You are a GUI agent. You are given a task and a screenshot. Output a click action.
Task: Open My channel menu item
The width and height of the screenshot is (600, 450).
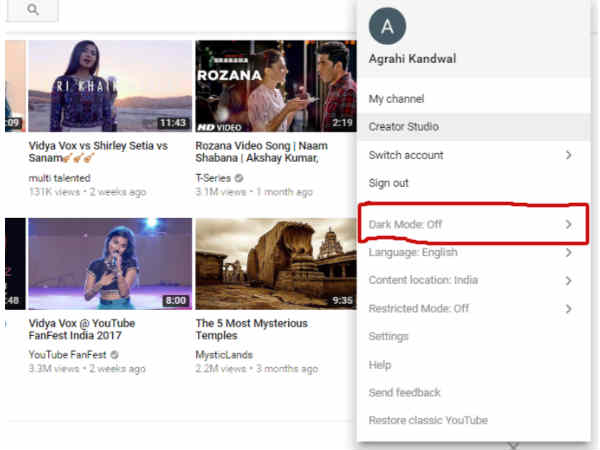(396, 99)
